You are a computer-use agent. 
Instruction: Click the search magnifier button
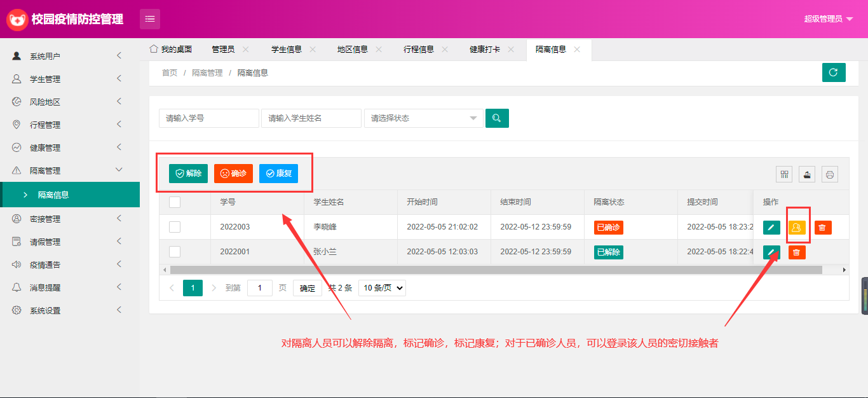click(x=497, y=118)
